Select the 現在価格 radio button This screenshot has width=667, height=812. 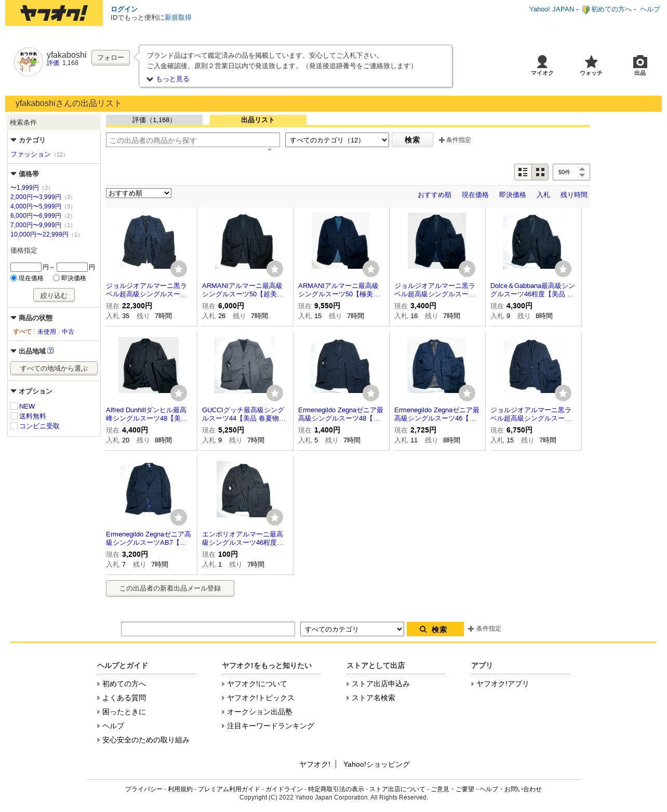[14, 278]
